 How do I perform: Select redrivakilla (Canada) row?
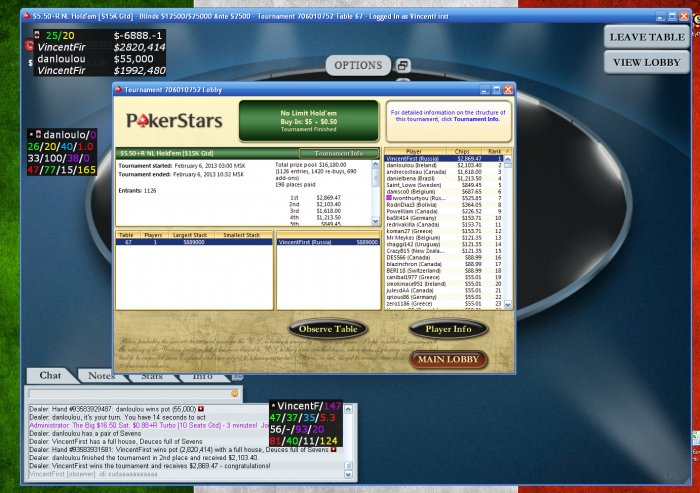(x=444, y=225)
